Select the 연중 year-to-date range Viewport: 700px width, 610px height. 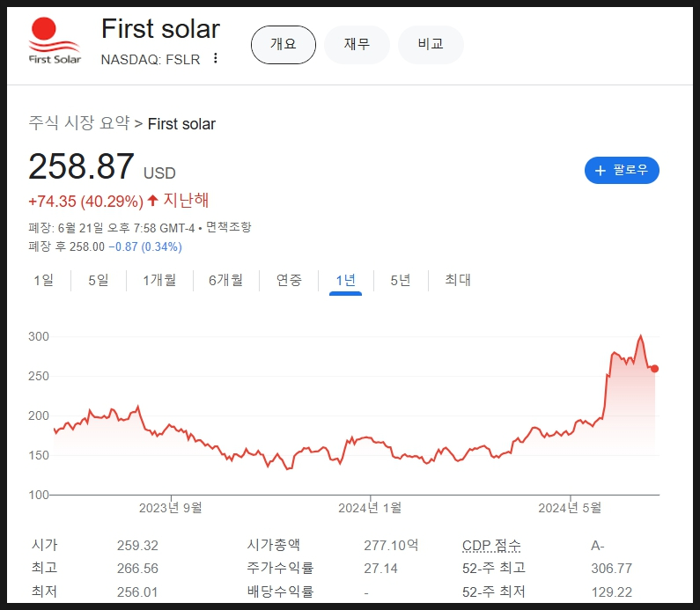289,280
